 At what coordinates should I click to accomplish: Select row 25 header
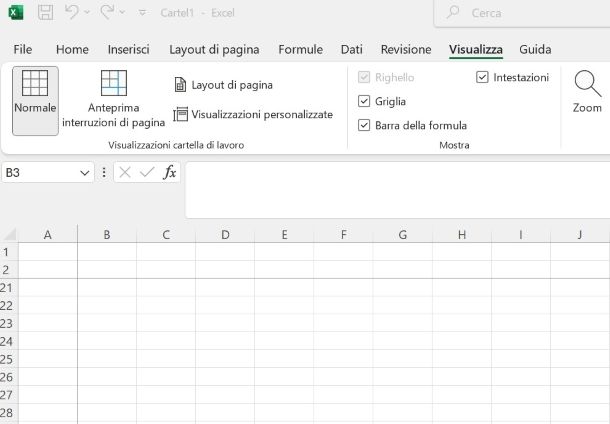(x=9, y=359)
